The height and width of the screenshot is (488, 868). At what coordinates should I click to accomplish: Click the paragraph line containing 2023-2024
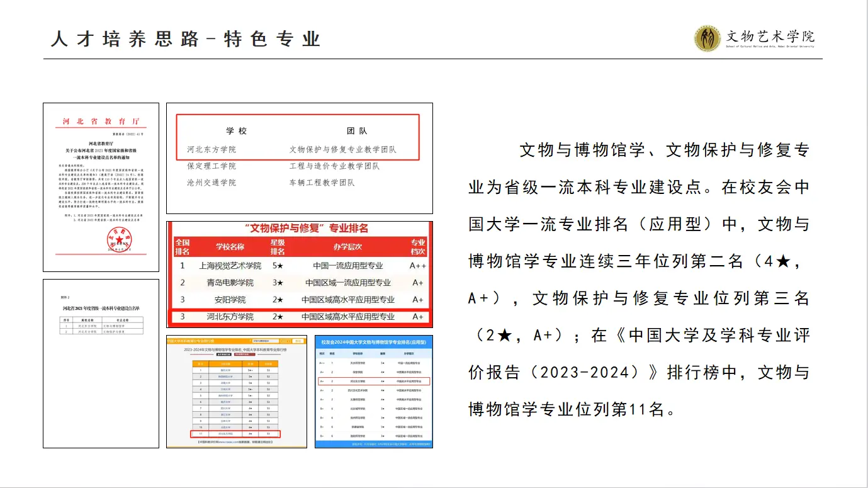coord(639,372)
